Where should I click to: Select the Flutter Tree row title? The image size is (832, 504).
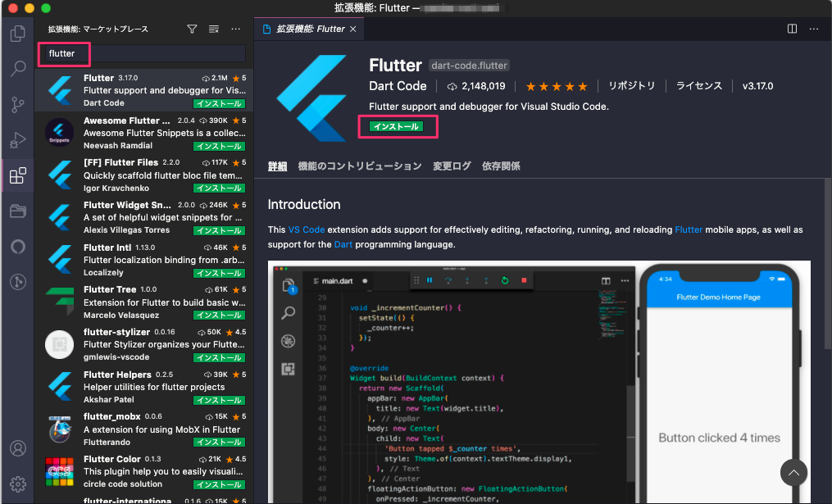tap(110, 289)
